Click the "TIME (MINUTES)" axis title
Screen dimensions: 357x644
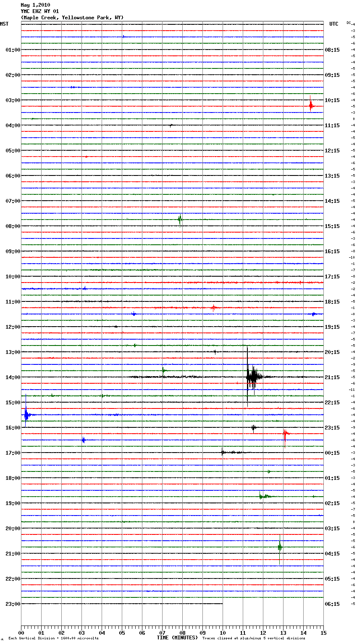[177, 638]
